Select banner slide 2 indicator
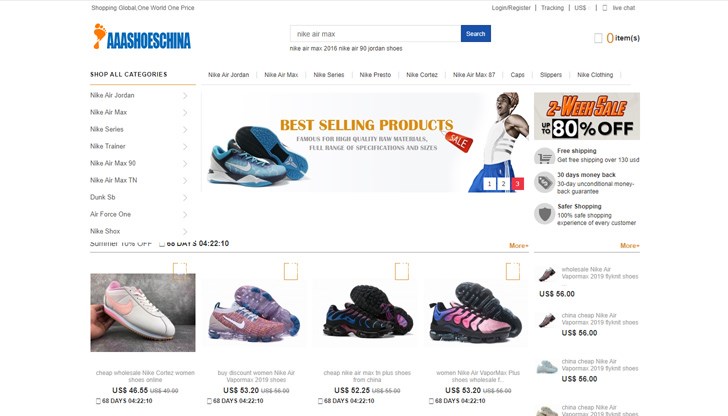 pos(503,184)
